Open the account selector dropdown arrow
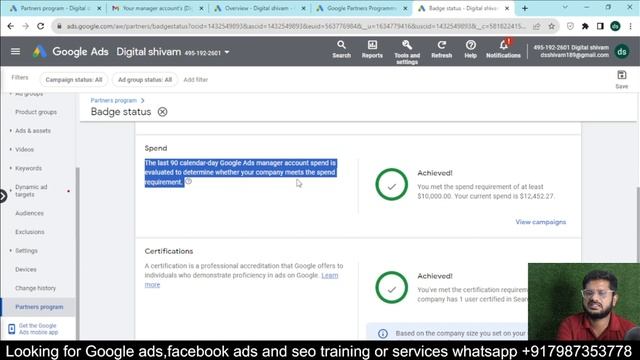The height and width of the screenshot is (360, 640). [x=227, y=52]
